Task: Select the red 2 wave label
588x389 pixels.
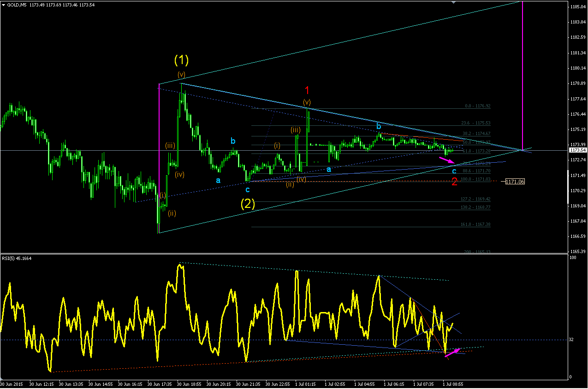Action: click(x=454, y=182)
